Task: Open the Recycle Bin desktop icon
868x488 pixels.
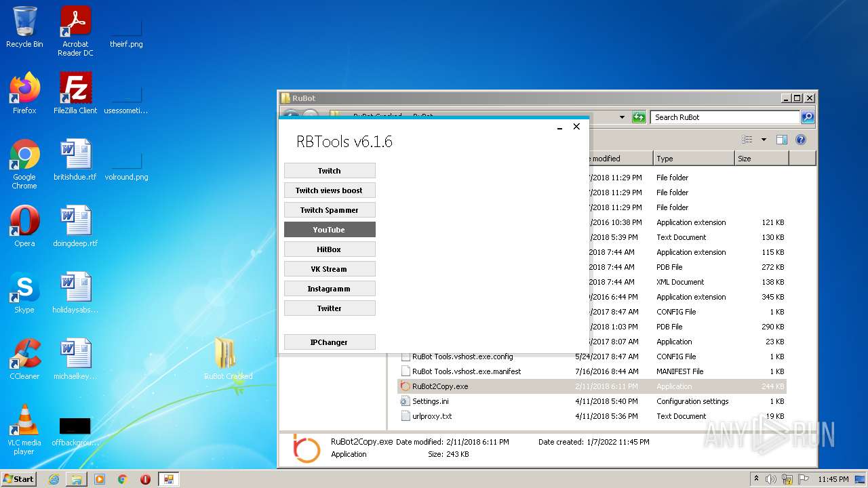Action: [24, 27]
